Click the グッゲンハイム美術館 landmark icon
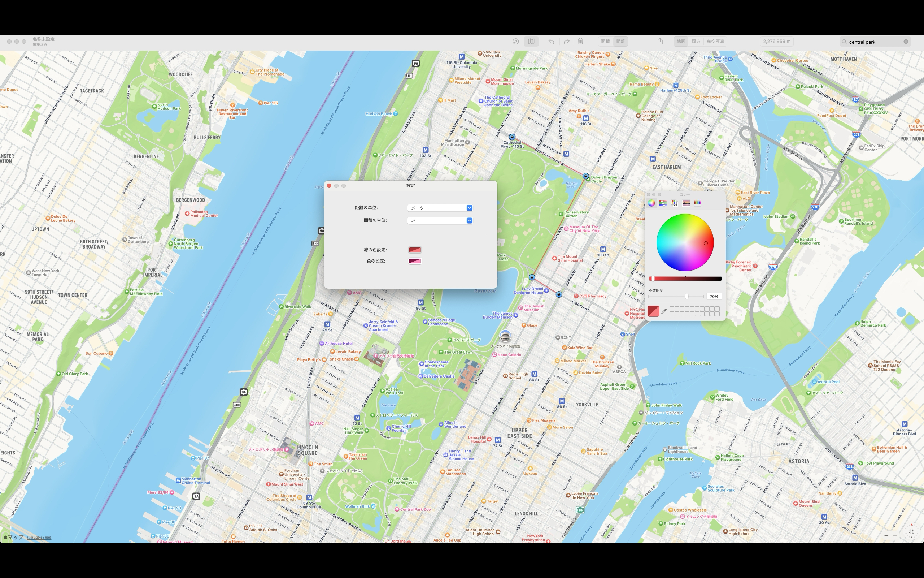This screenshot has height=578, width=924. [x=505, y=336]
